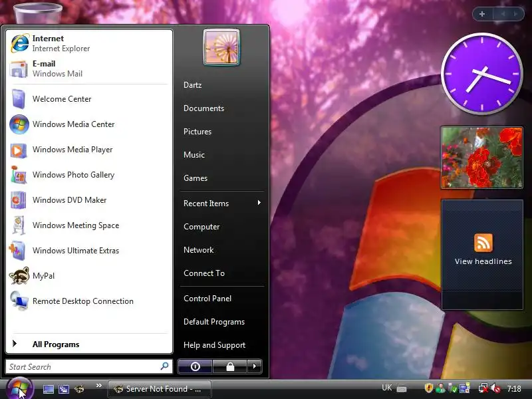Click the tray icon with the Windows flag
The image size is (532, 399).
(464, 388)
